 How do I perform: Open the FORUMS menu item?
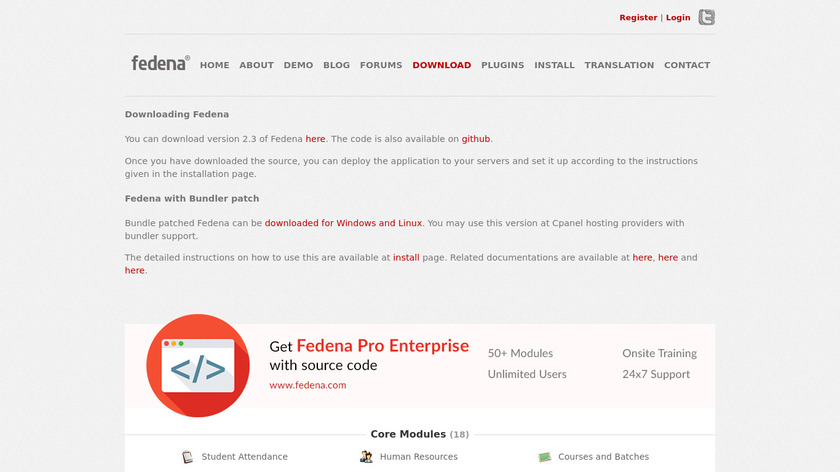coord(381,65)
